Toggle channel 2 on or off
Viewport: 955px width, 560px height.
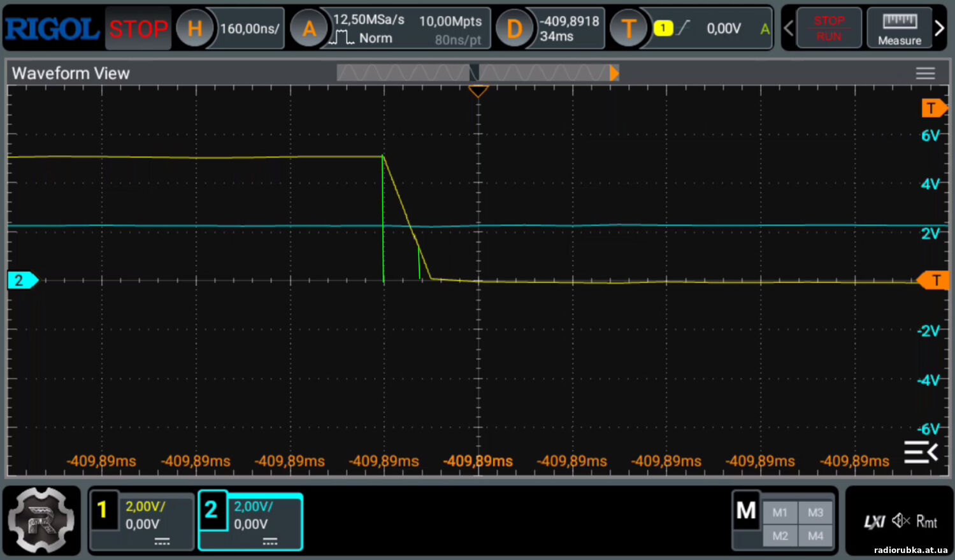(x=212, y=510)
